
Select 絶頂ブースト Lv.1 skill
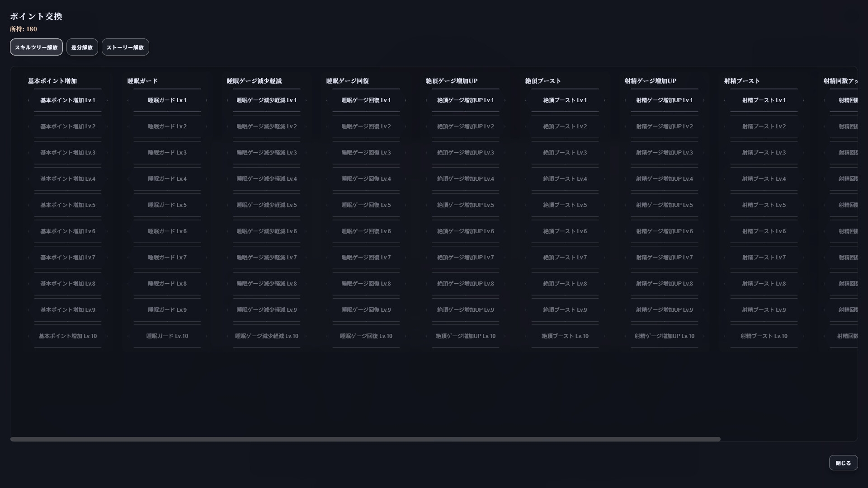coord(565,100)
